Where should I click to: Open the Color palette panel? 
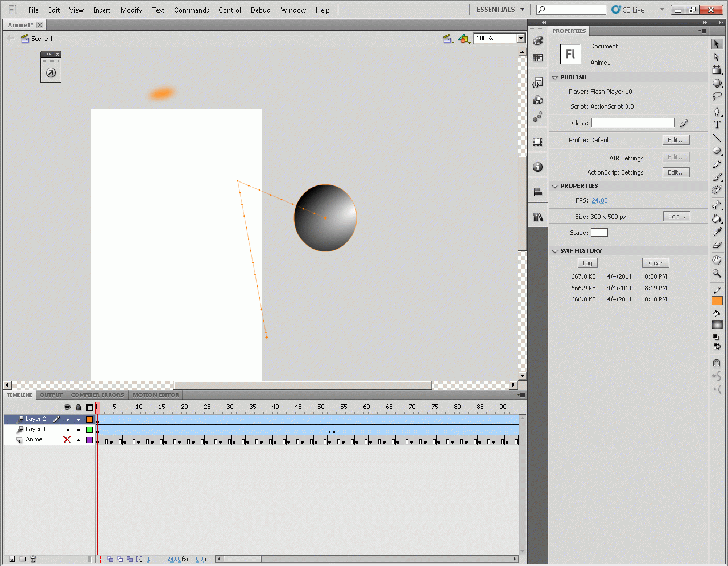click(x=537, y=41)
